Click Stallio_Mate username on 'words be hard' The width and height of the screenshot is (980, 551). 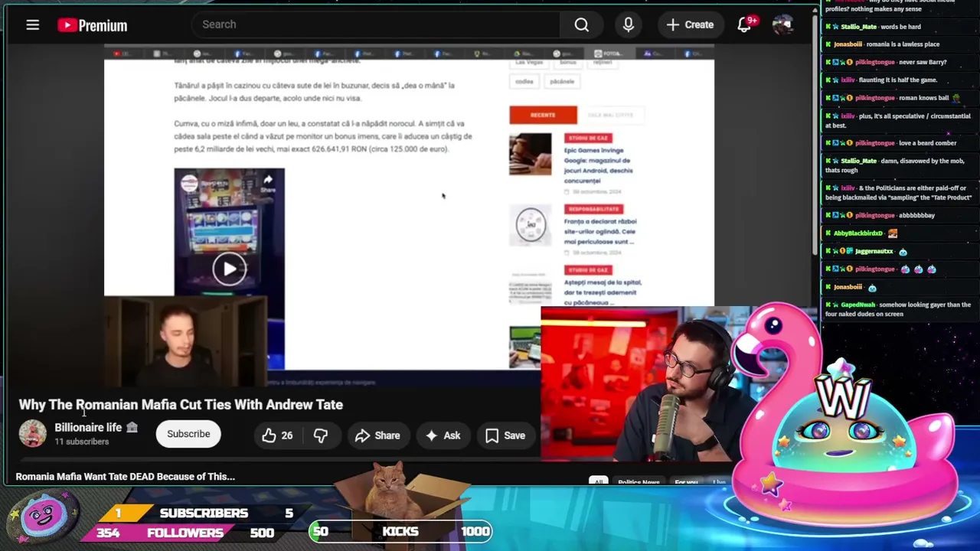tap(858, 27)
